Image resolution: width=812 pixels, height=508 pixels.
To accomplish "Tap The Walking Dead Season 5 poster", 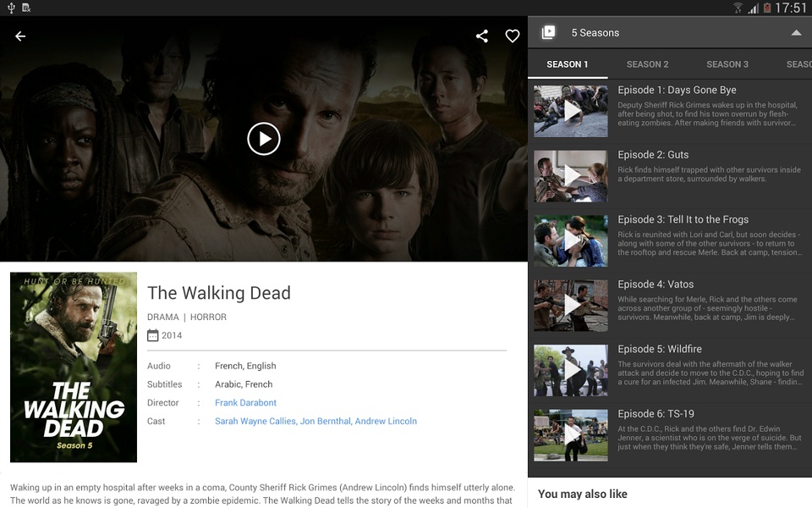I will (x=74, y=367).
